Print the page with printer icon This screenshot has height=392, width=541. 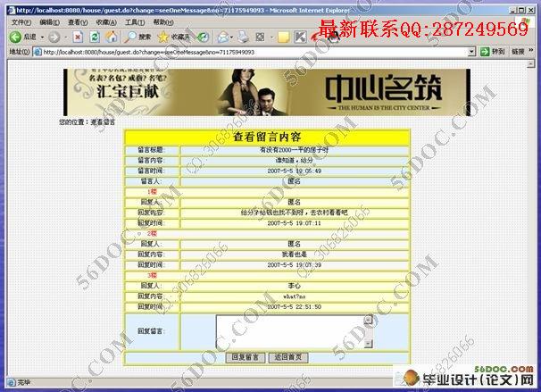244,37
